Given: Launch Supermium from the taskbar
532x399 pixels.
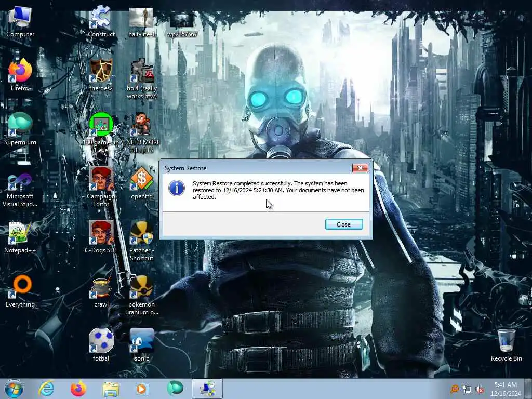Looking at the screenshot, I should pyautogui.click(x=175, y=389).
